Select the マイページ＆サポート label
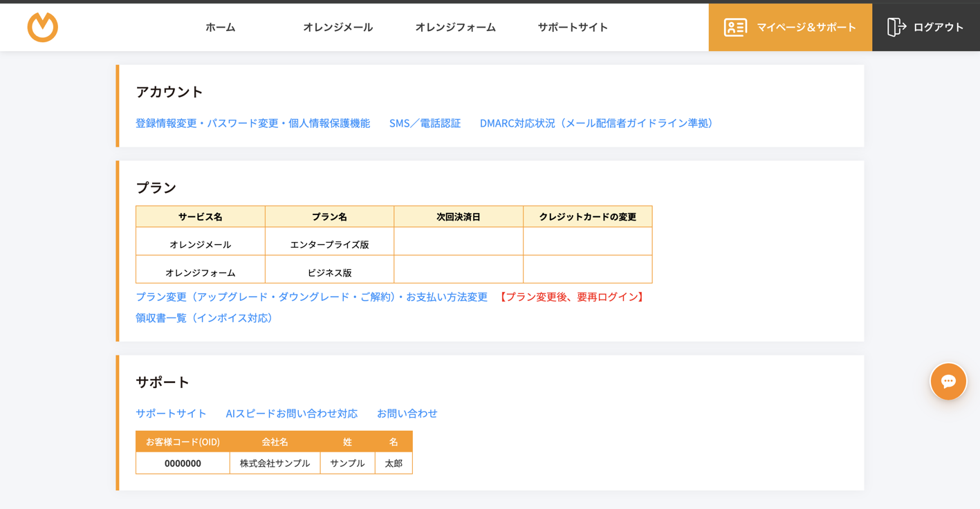Image resolution: width=980 pixels, height=509 pixels. point(806,27)
